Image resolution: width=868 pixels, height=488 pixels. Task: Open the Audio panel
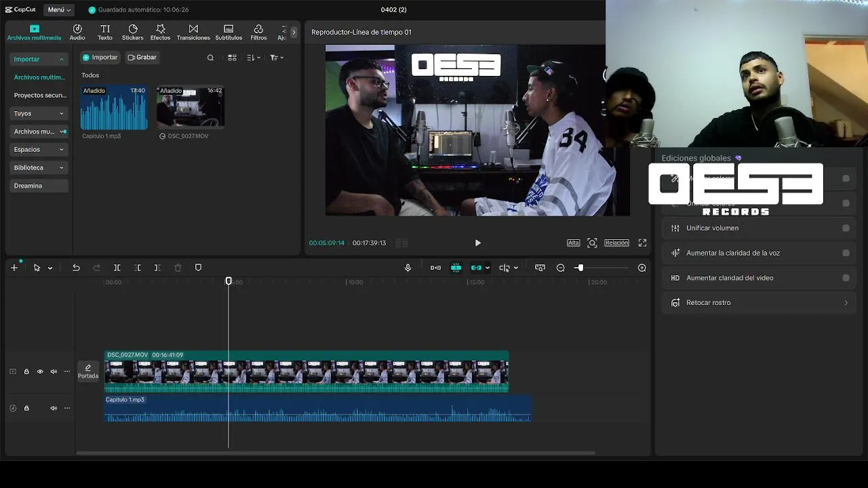[77, 32]
